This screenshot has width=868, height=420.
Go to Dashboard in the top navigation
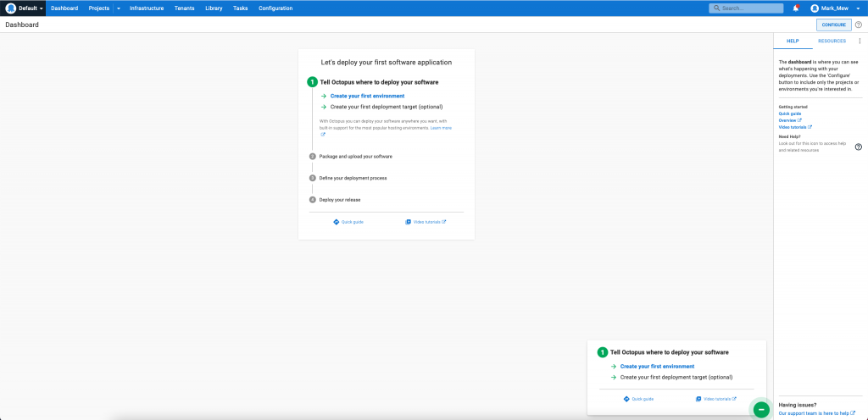pos(64,8)
